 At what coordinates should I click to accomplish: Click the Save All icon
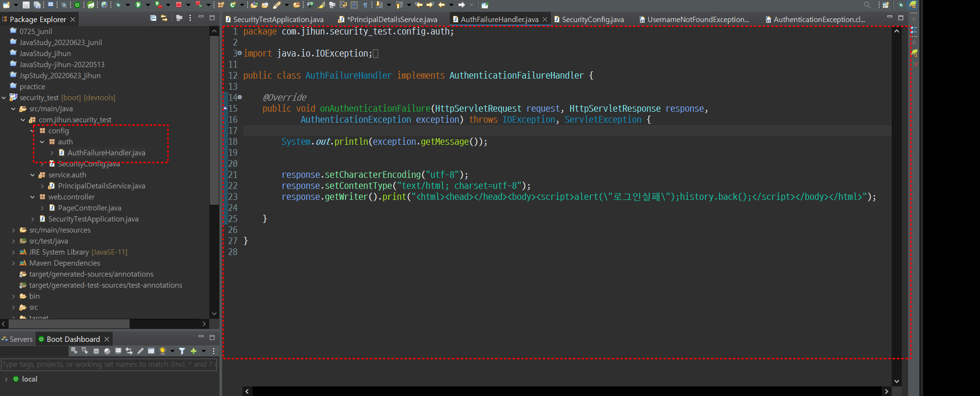[37, 5]
